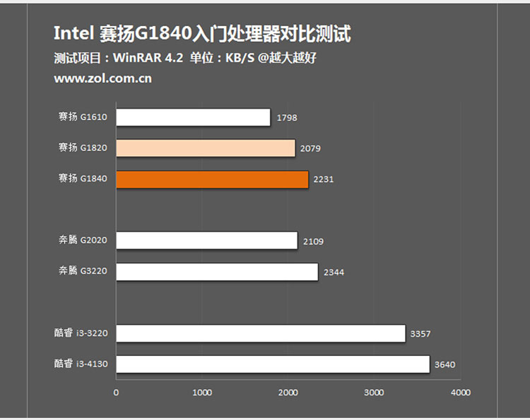Click the WinRAR 4.2 test subtitle
This screenshot has width=530, height=420.
(x=184, y=58)
